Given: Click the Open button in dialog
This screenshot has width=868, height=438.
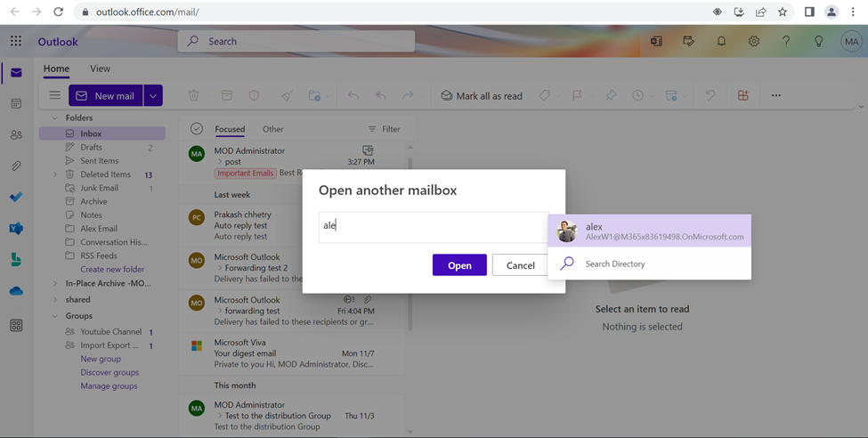Looking at the screenshot, I should tap(459, 265).
